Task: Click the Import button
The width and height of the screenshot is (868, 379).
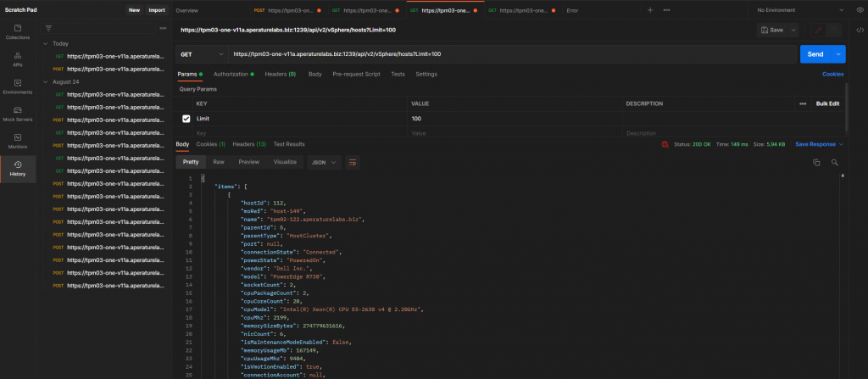Action: pos(157,10)
